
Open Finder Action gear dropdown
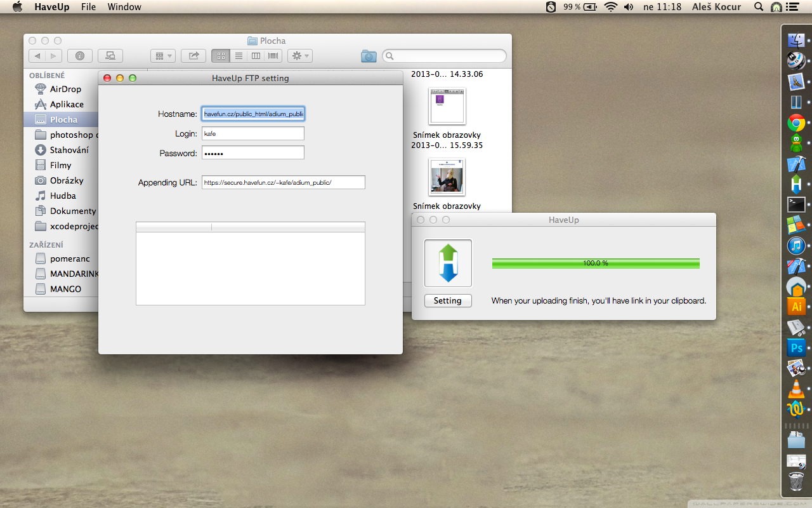click(x=299, y=56)
